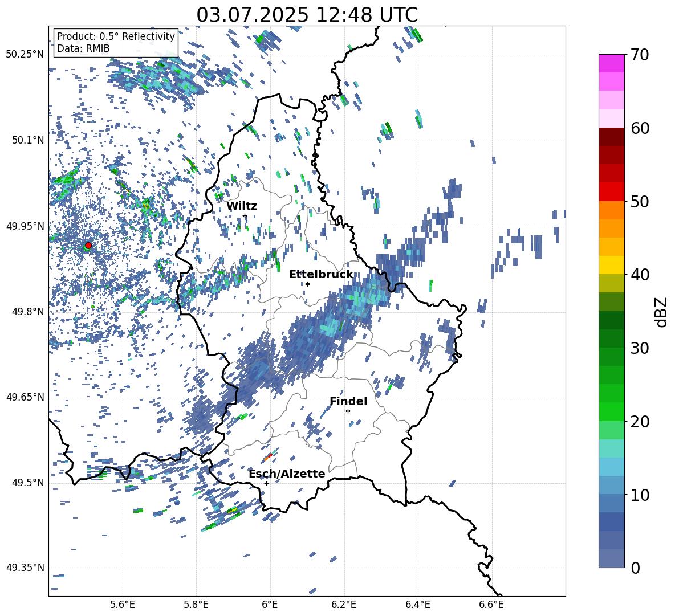This screenshot has height=616, width=675.
Task: Click the 'Product: 0.5° Reflectivity' text
Action: 116,36
